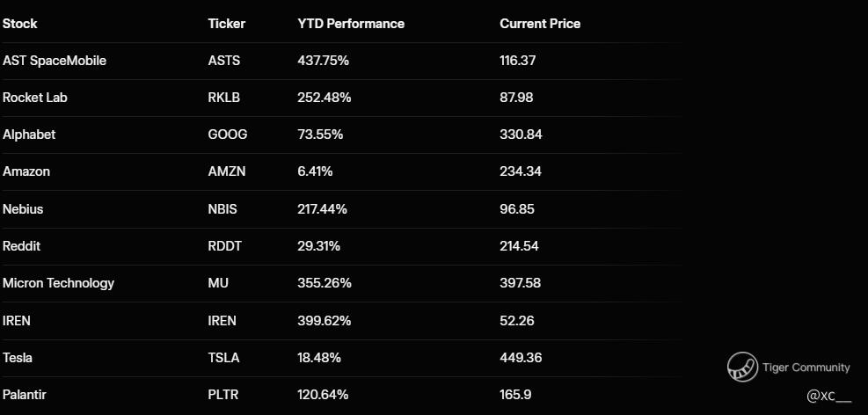Image resolution: width=868 pixels, height=415 pixels.
Task: Select Palantir's current price 165.9
Action: tap(515, 395)
